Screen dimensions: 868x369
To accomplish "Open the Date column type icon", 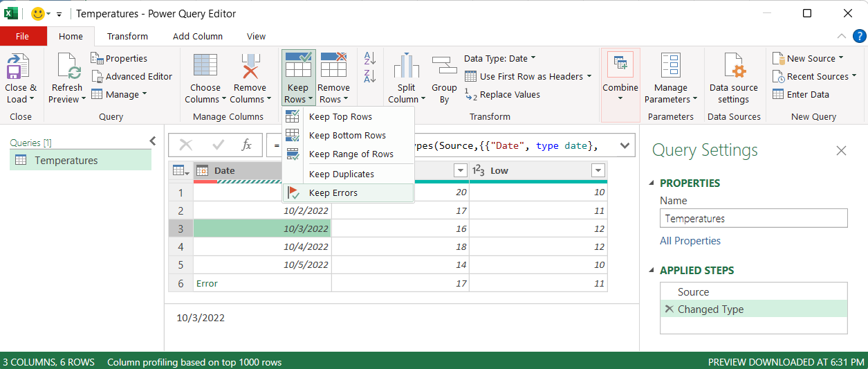I will pos(203,170).
